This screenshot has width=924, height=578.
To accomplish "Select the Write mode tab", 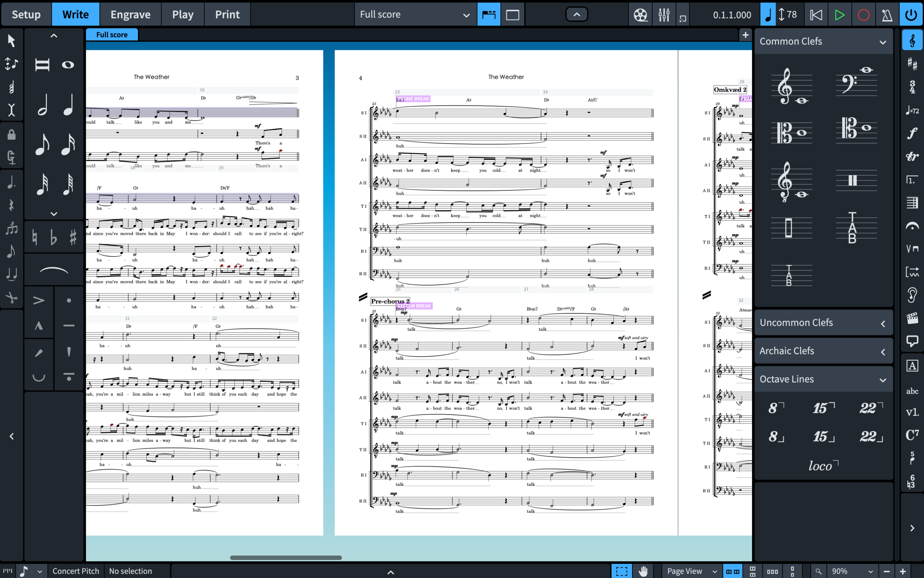I will (76, 14).
